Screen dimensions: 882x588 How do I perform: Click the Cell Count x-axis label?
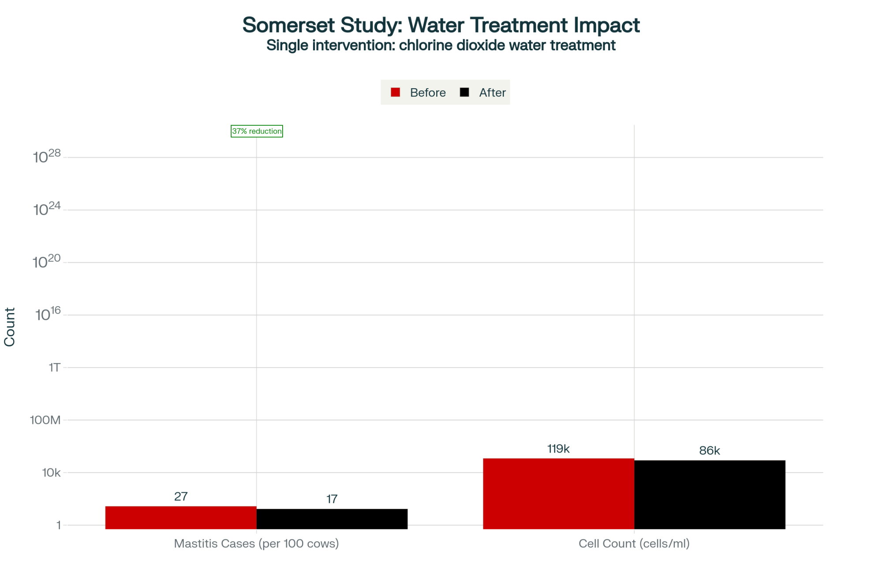coord(634,543)
